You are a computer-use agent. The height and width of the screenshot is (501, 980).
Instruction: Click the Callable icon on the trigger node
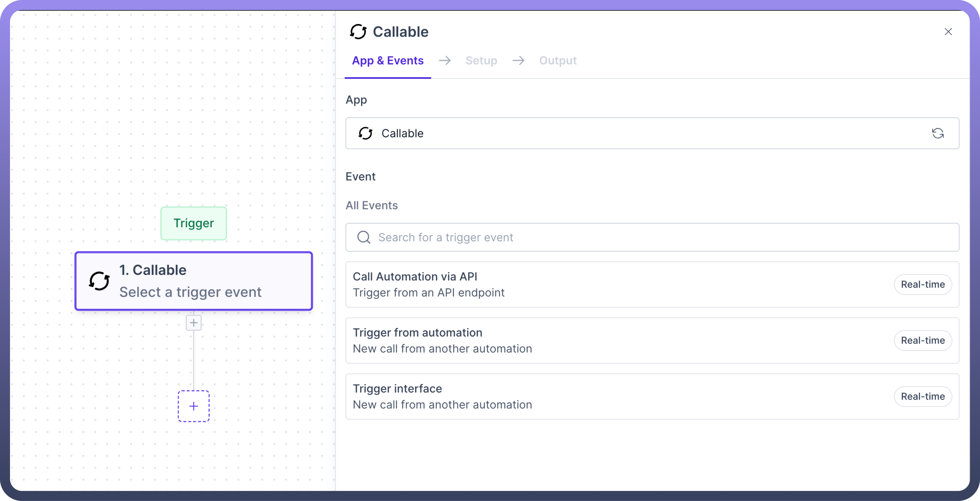coord(99,281)
